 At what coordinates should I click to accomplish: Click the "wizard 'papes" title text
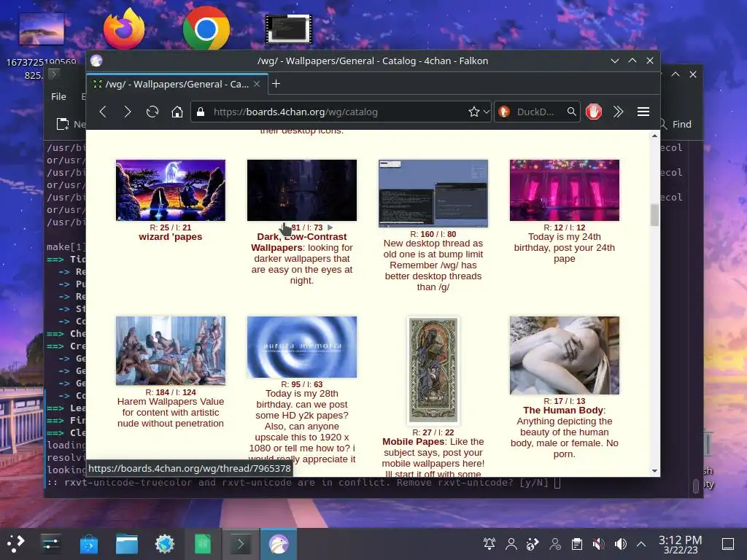click(x=171, y=237)
